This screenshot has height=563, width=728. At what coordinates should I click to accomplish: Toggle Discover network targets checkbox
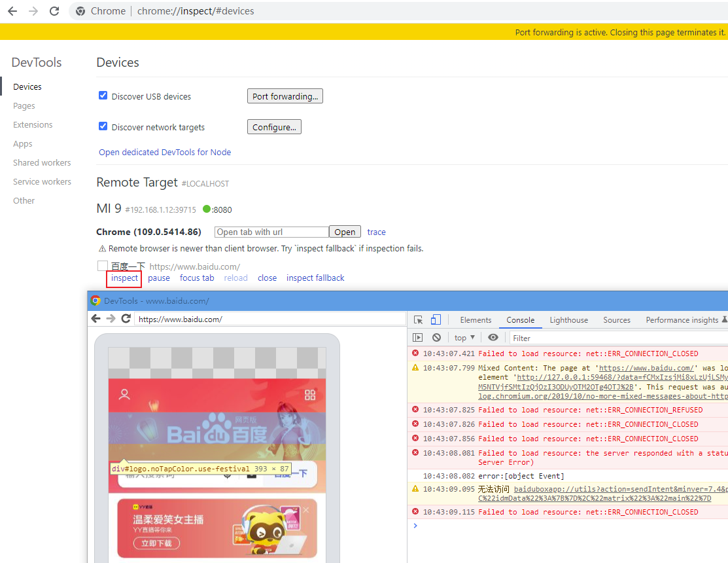103,126
